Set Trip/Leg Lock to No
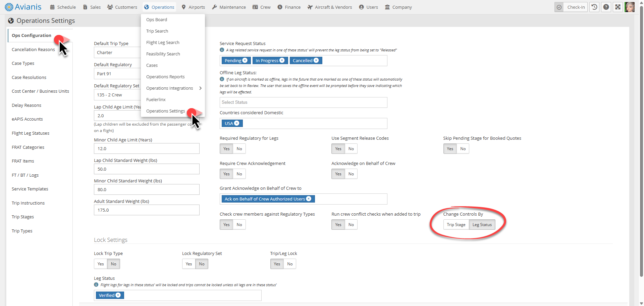Viewport: 644px width, 306px height. (290, 264)
